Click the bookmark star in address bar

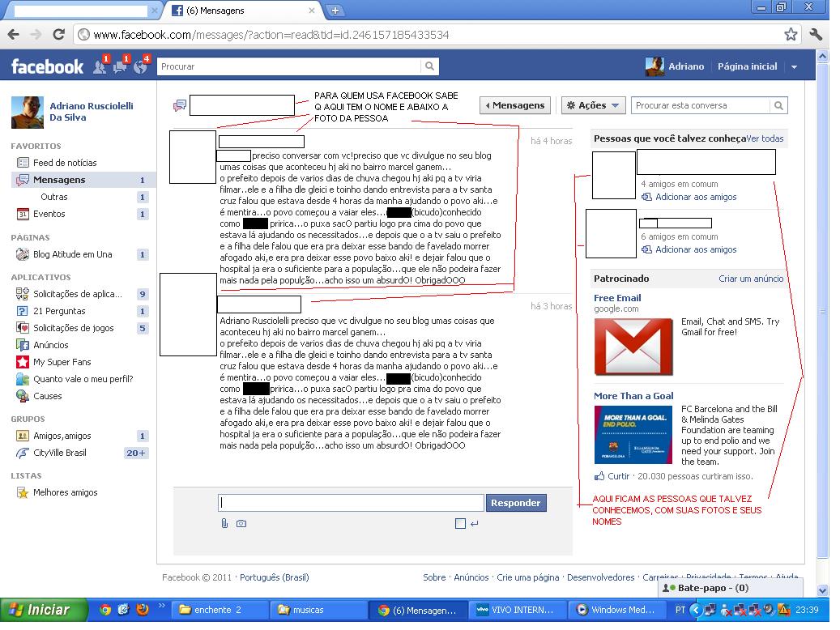click(791, 35)
